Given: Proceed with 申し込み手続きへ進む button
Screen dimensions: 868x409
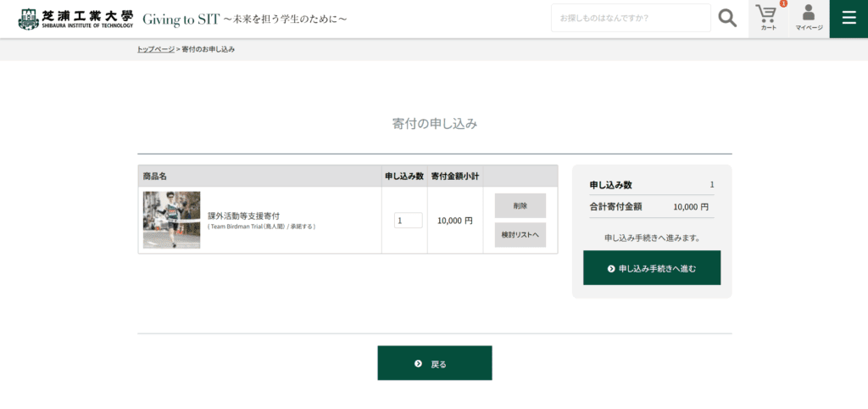Looking at the screenshot, I should 652,268.
